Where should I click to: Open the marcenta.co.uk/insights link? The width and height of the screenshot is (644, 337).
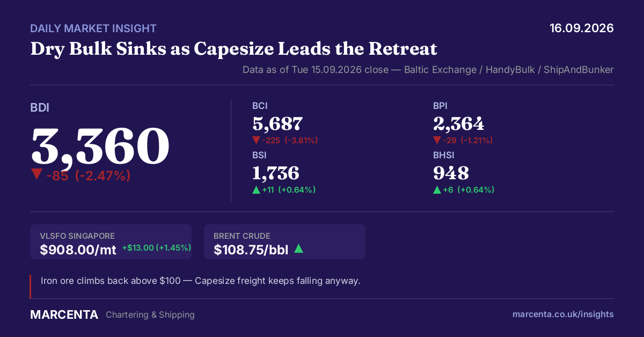[563, 314]
